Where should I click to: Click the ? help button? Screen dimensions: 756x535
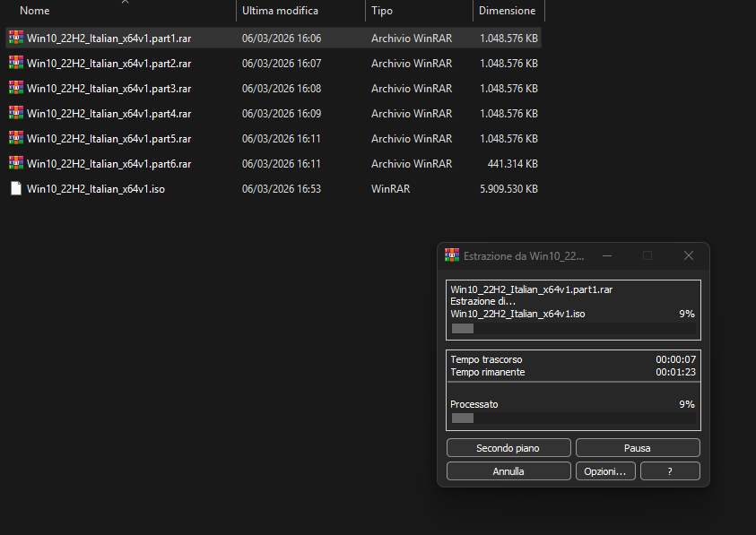pos(670,470)
